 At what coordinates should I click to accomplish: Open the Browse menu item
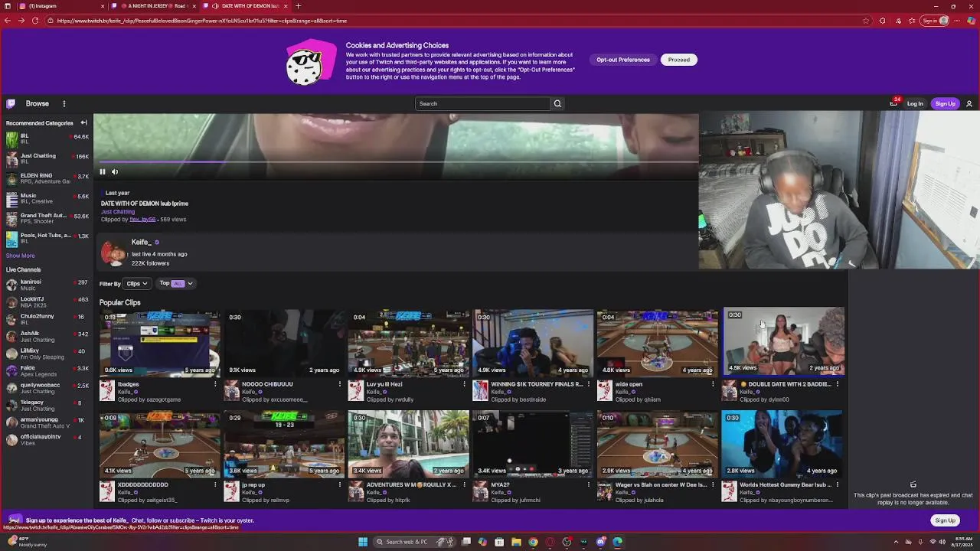click(x=37, y=103)
